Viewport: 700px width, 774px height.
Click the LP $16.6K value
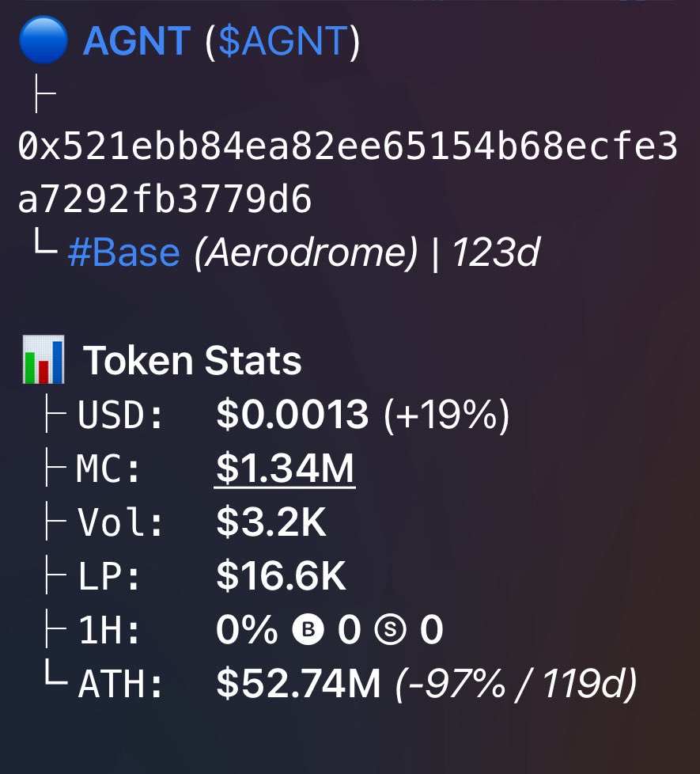(281, 575)
